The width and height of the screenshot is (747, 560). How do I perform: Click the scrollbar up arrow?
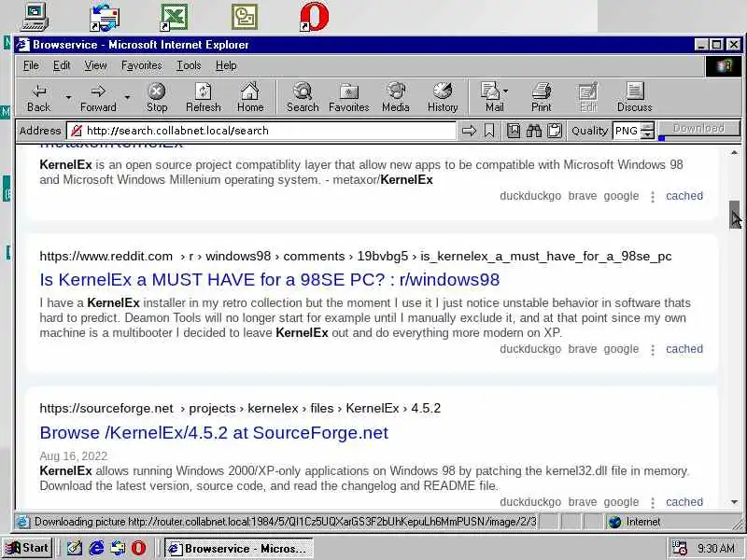pyautogui.click(x=734, y=152)
